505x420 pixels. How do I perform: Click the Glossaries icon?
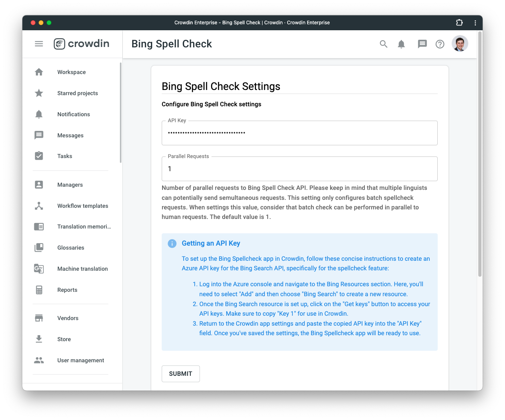pyautogui.click(x=39, y=248)
